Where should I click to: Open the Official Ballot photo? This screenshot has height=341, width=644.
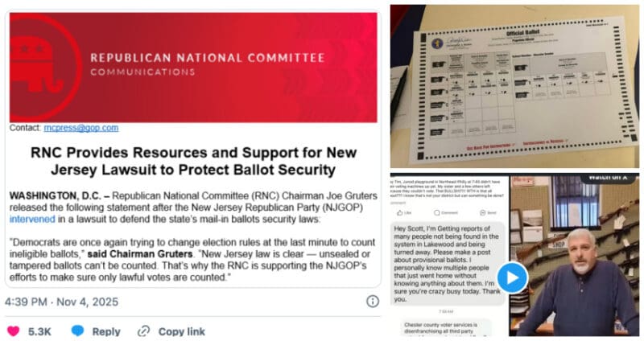pyautogui.click(x=515, y=84)
